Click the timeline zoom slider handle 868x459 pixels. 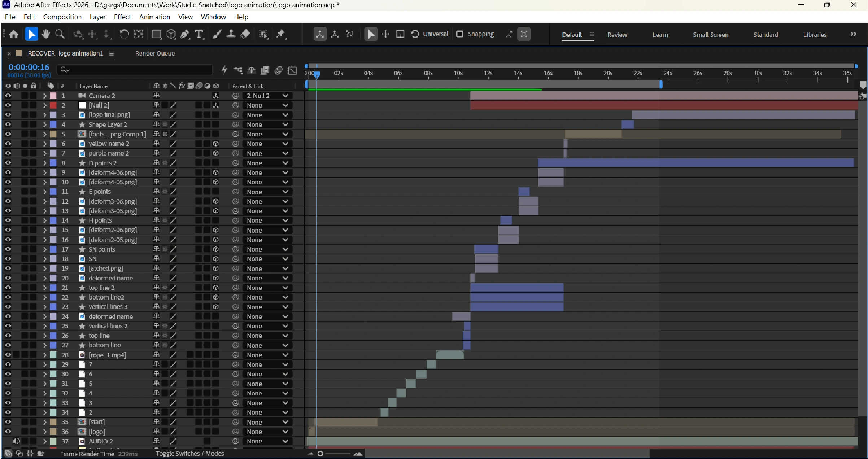coord(320,454)
